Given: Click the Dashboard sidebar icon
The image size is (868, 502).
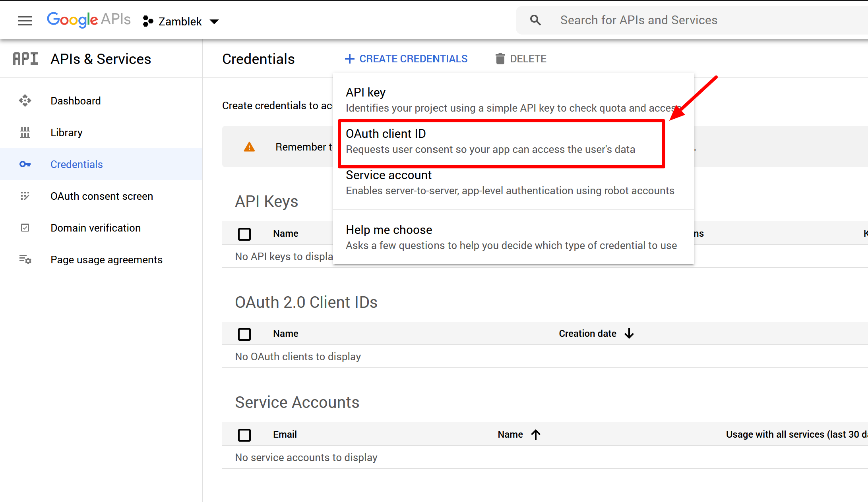Looking at the screenshot, I should 25,101.
